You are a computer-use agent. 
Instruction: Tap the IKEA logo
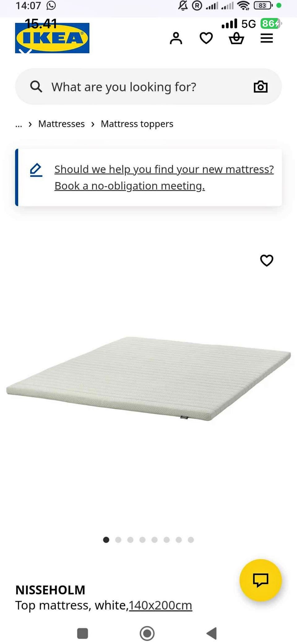point(52,38)
